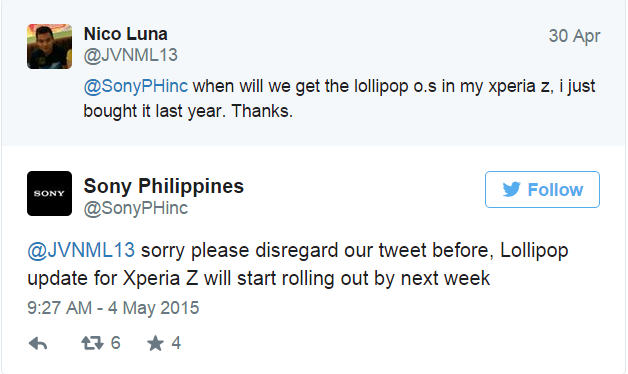Reply to Sony Philippines tweet using arrow icon
Screen dimensions: 628x374
tap(38, 344)
